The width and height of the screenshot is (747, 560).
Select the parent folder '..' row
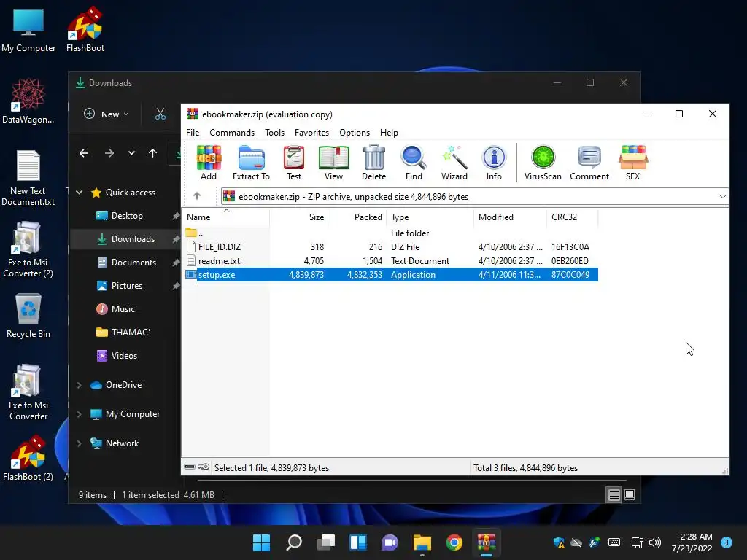[391, 233]
